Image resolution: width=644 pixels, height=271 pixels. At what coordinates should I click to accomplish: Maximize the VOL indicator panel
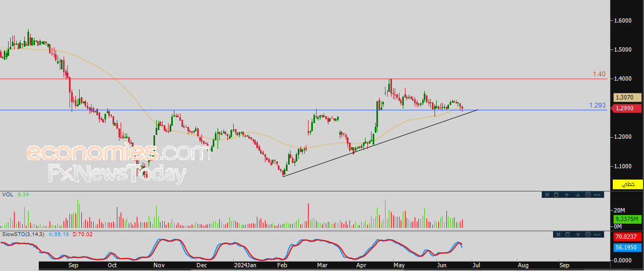[557, 195]
